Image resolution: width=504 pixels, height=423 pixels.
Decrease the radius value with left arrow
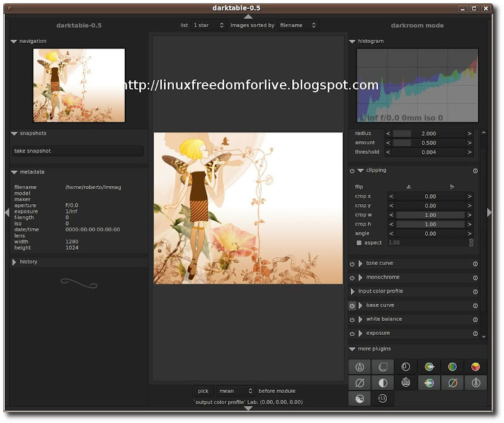[x=388, y=134]
